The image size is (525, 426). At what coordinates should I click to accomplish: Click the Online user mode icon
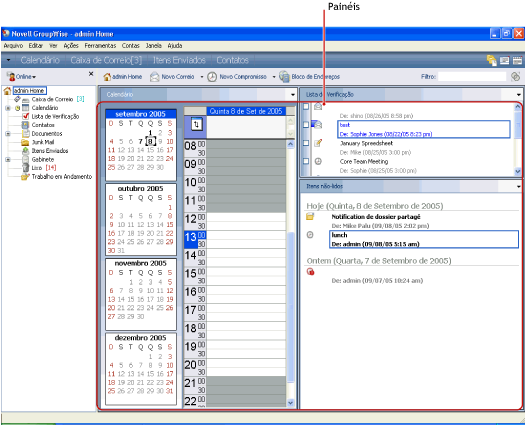11,77
